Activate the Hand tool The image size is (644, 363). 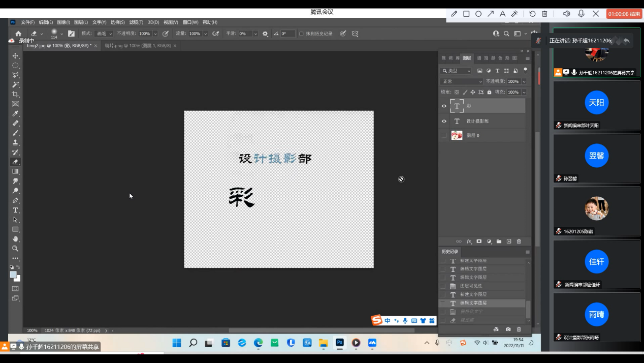point(15,239)
